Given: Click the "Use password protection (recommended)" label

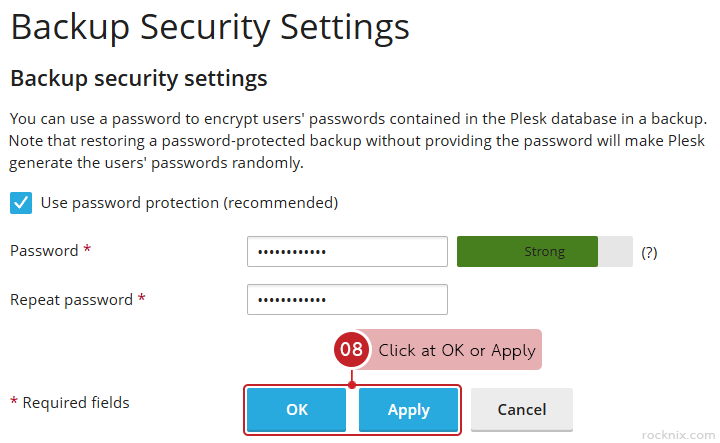Looking at the screenshot, I should click(189, 203).
